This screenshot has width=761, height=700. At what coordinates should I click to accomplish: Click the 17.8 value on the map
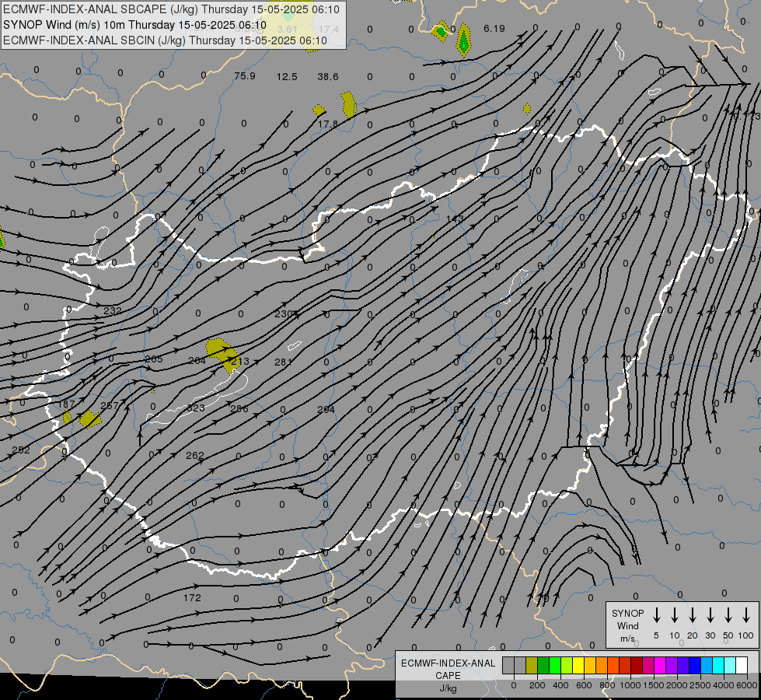point(328,124)
